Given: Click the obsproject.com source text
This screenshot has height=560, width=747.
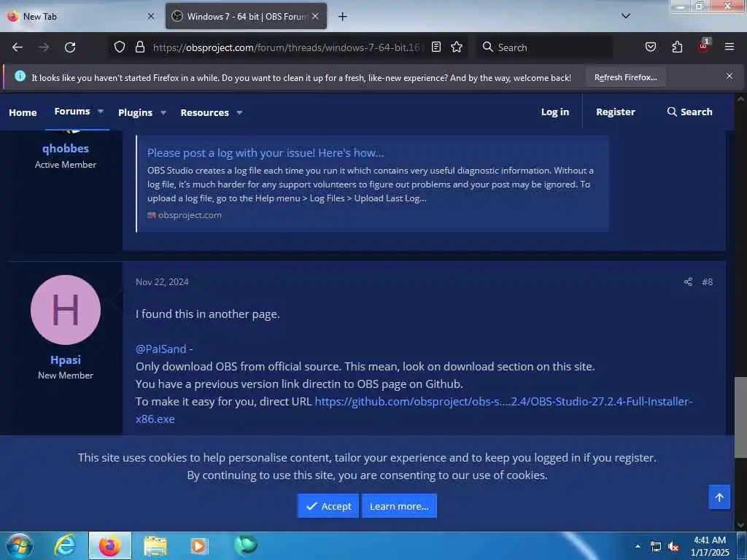Looking at the screenshot, I should click(190, 215).
